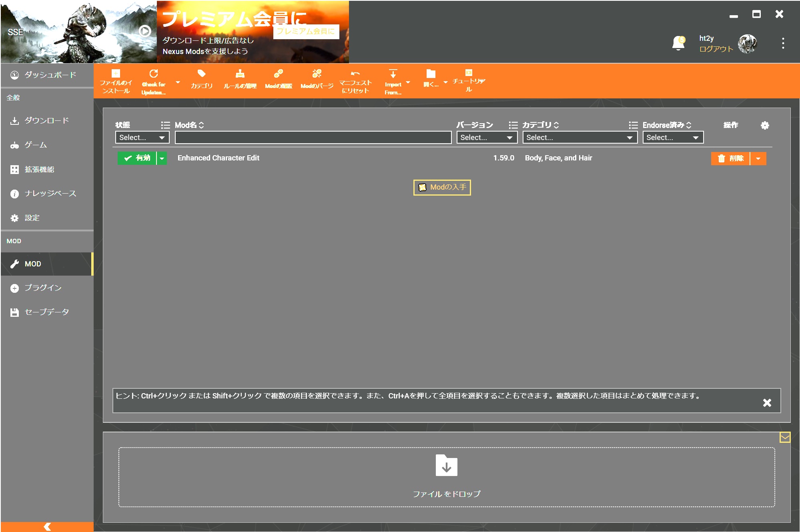Open the カテゴリ tag toolbar icon
The image size is (800, 532).
[x=201, y=74]
